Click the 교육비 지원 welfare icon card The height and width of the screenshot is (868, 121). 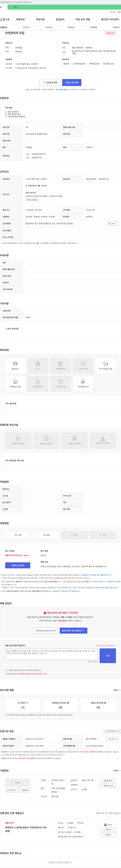(x=83, y=366)
